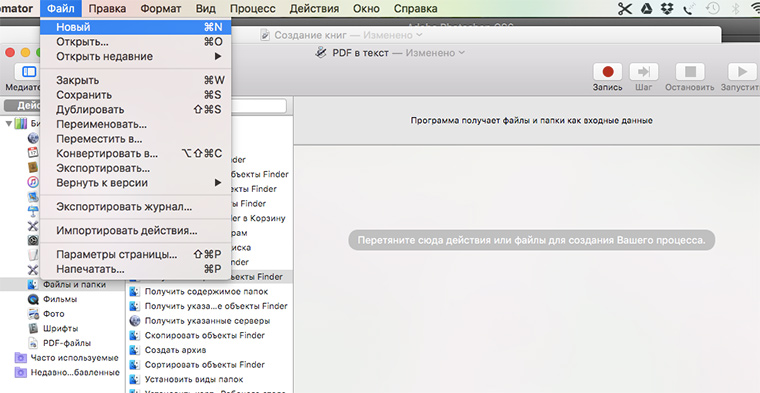Click the Запись record button
The width and height of the screenshot is (760, 393).
[x=607, y=72]
